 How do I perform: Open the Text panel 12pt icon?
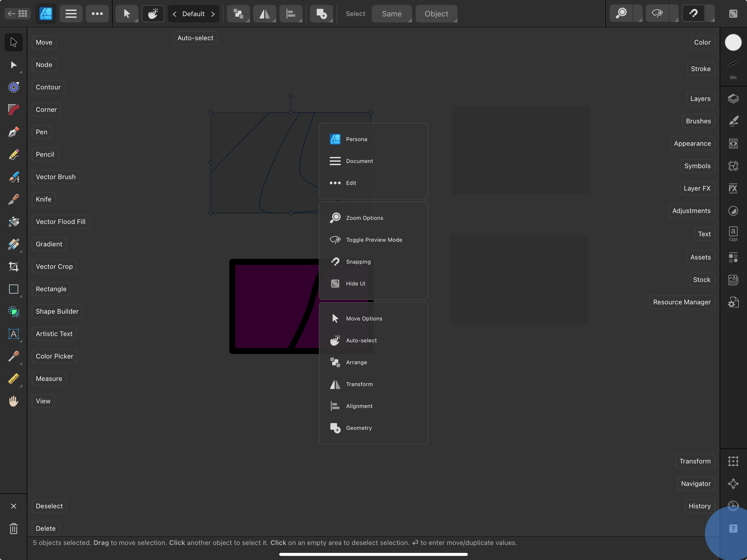(733, 234)
